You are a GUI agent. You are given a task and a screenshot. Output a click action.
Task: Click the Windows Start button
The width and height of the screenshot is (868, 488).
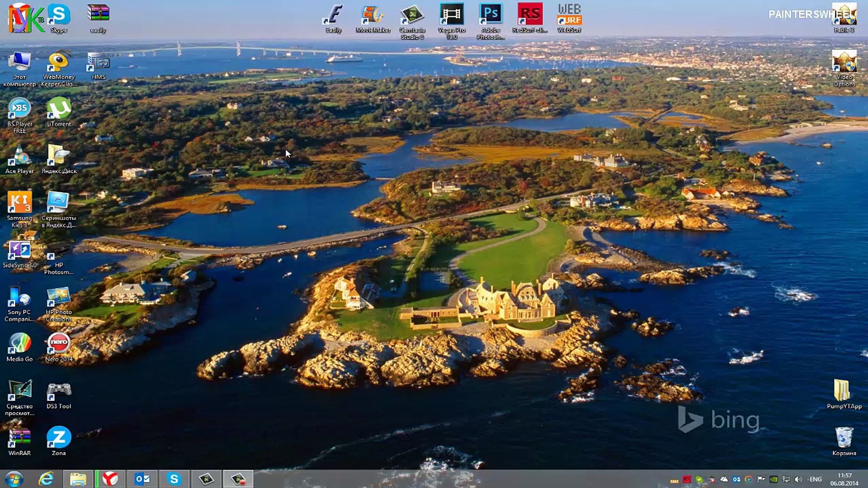14,479
